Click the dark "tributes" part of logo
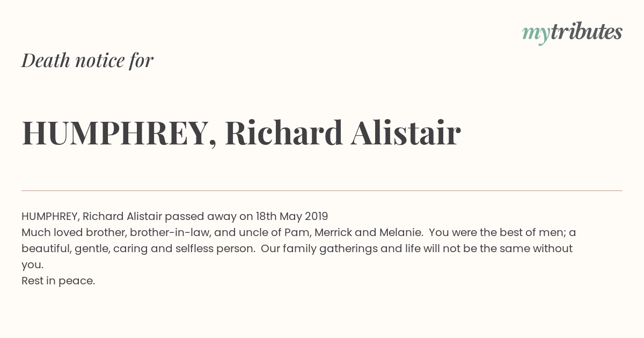644x338 pixels. click(586, 32)
